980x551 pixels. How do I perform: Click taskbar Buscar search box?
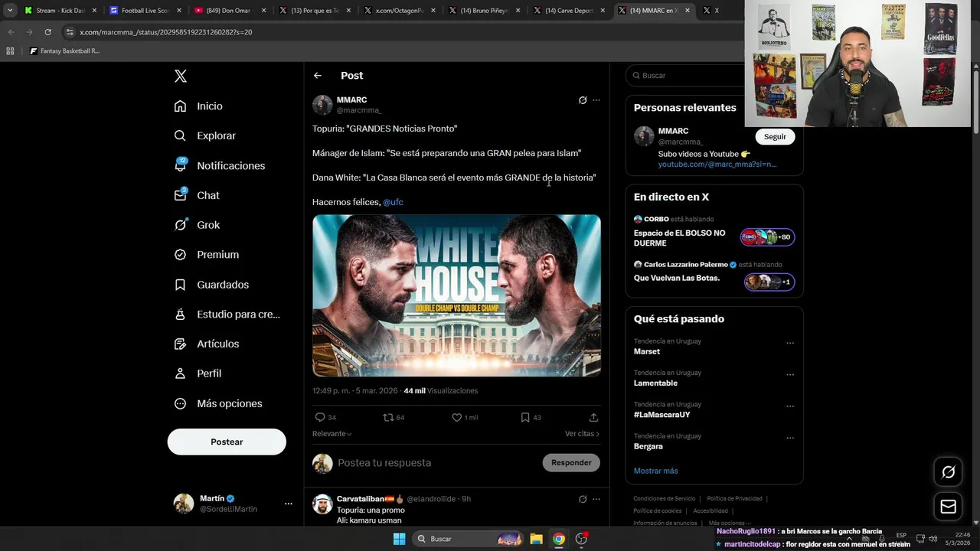pos(469,539)
